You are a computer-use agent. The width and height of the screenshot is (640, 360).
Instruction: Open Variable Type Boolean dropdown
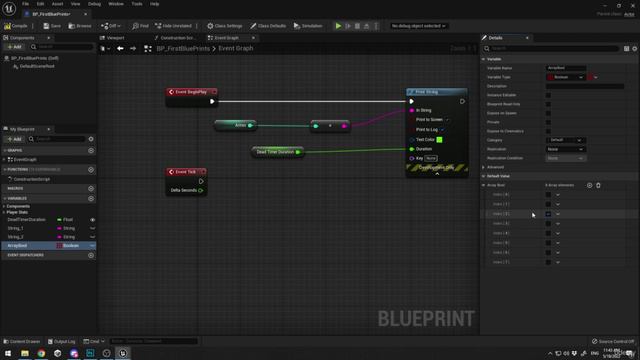coord(566,77)
